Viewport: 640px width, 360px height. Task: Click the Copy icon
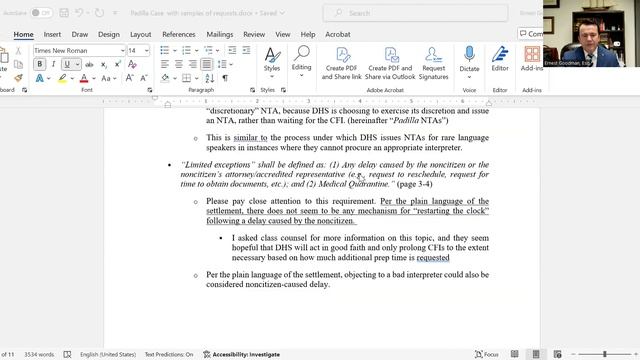pos(18,64)
